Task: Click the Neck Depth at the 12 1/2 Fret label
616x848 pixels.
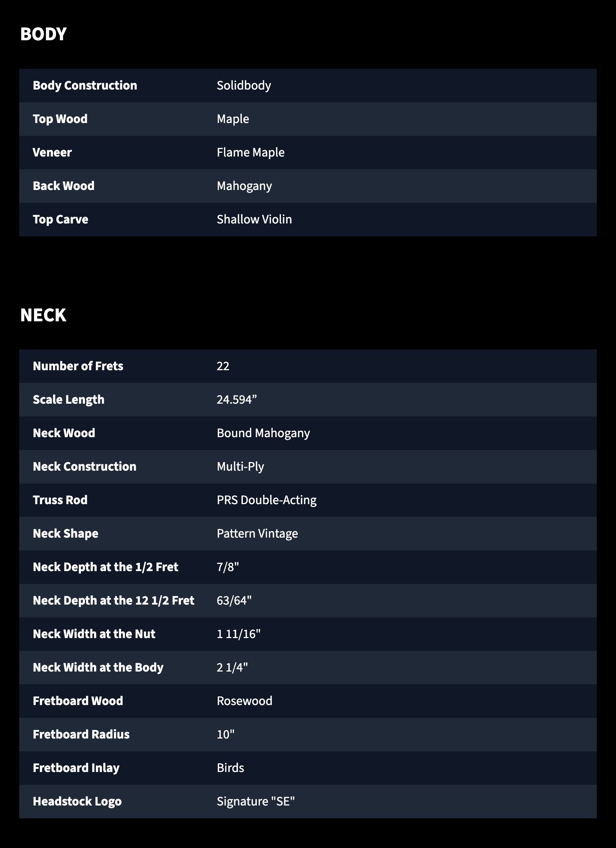Action: (x=114, y=600)
